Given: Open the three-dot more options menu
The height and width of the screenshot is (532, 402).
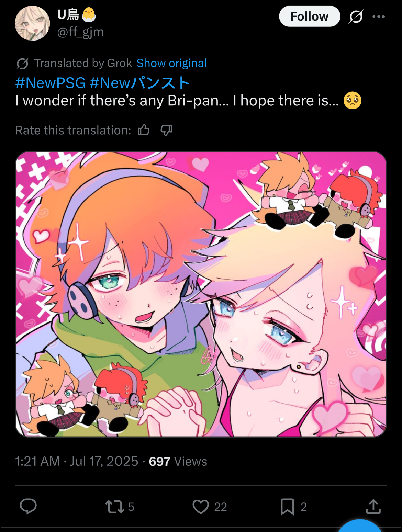Looking at the screenshot, I should pos(379,16).
